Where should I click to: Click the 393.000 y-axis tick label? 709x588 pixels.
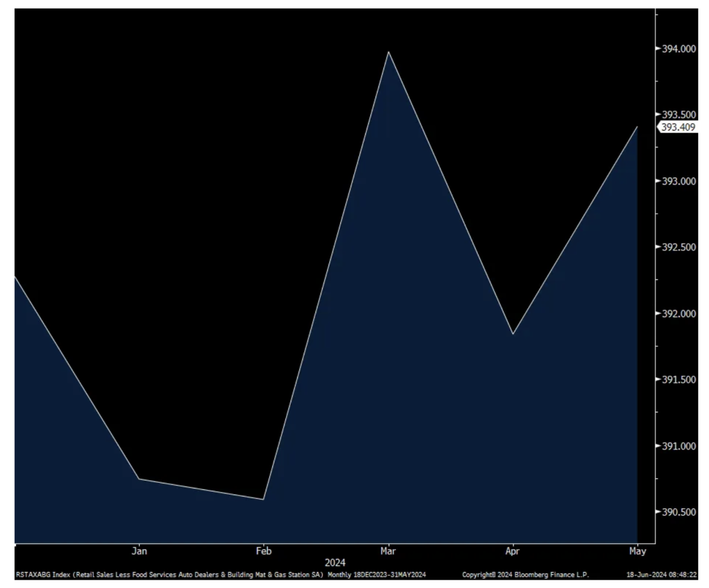[x=678, y=181]
